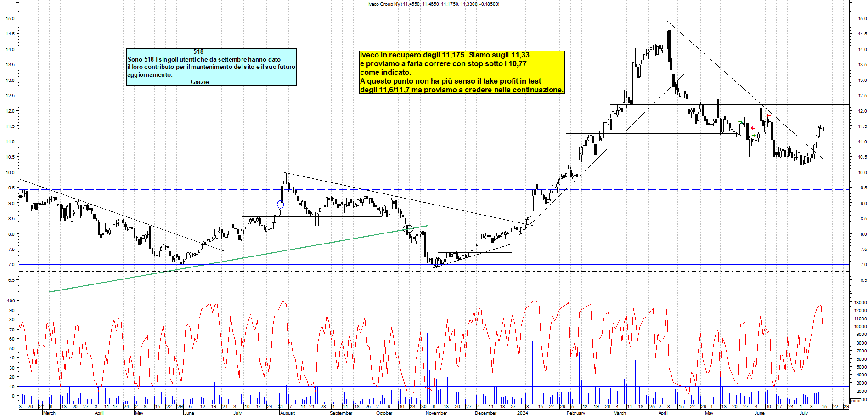Image resolution: width=868 pixels, height=415 pixels.
Task: Click the 'November' month label
Action: click(x=436, y=413)
